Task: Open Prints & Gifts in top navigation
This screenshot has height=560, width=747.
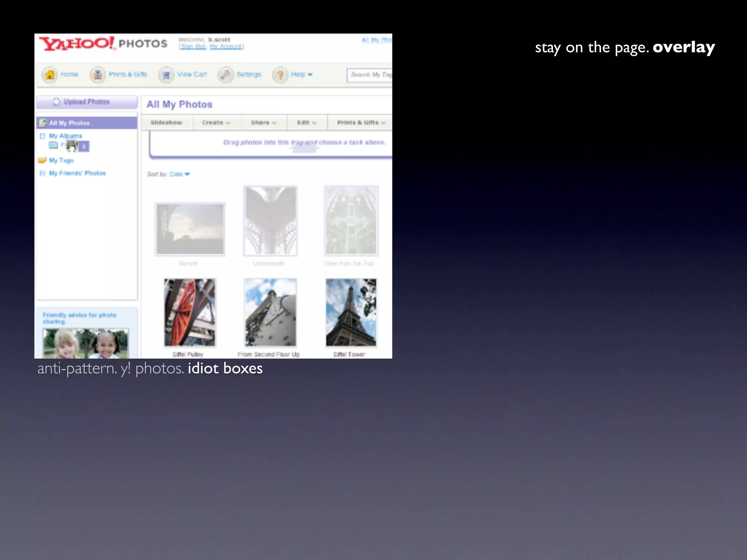Action: click(x=128, y=74)
